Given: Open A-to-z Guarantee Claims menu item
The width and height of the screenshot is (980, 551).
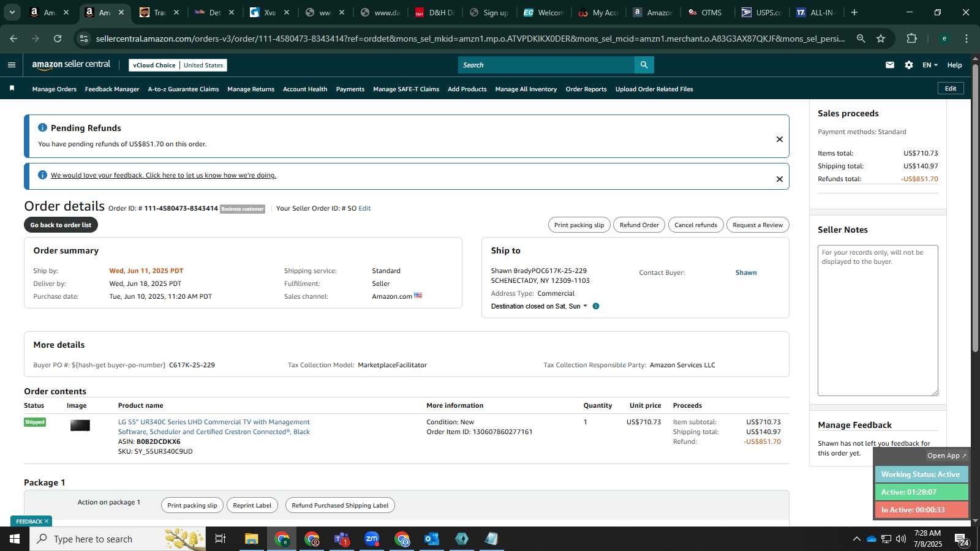Looking at the screenshot, I should coord(183,89).
